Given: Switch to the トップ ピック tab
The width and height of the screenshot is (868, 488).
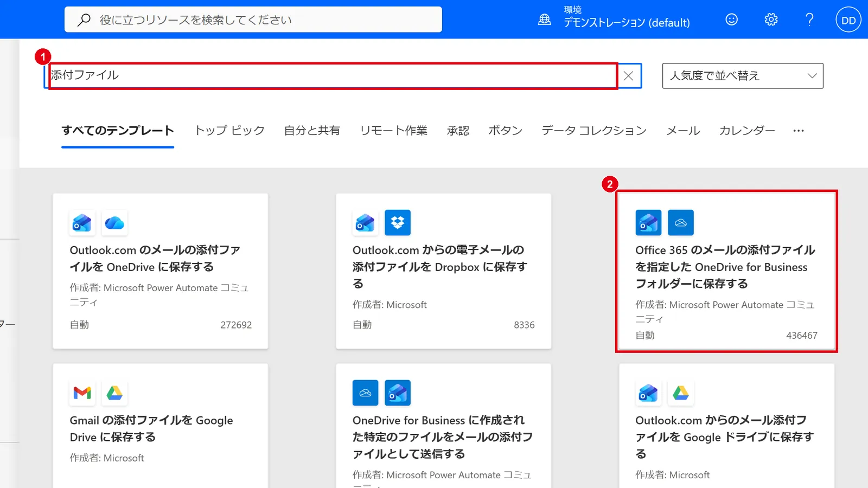Looking at the screenshot, I should tap(229, 131).
